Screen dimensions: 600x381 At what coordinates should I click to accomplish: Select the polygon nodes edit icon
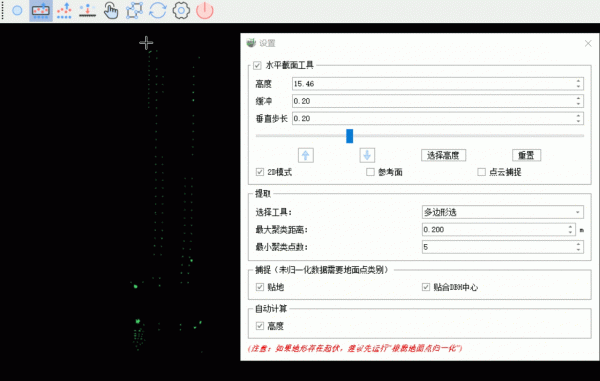point(134,11)
